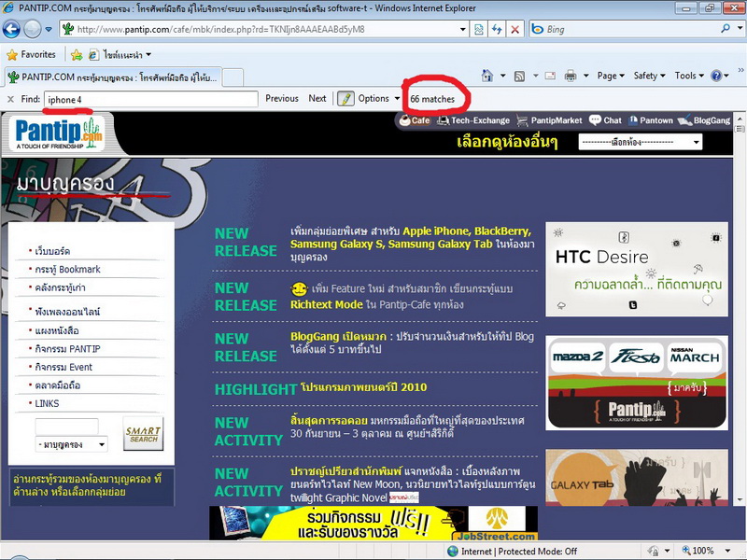
Task: Open the คลังกระทู้เก่า sidebar link
Action: (60, 287)
